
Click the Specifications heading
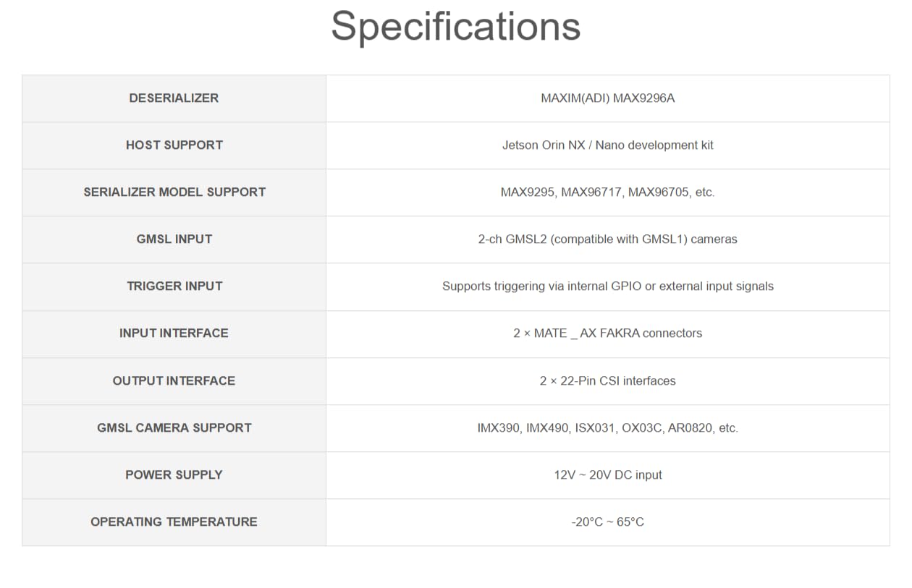pos(456,27)
